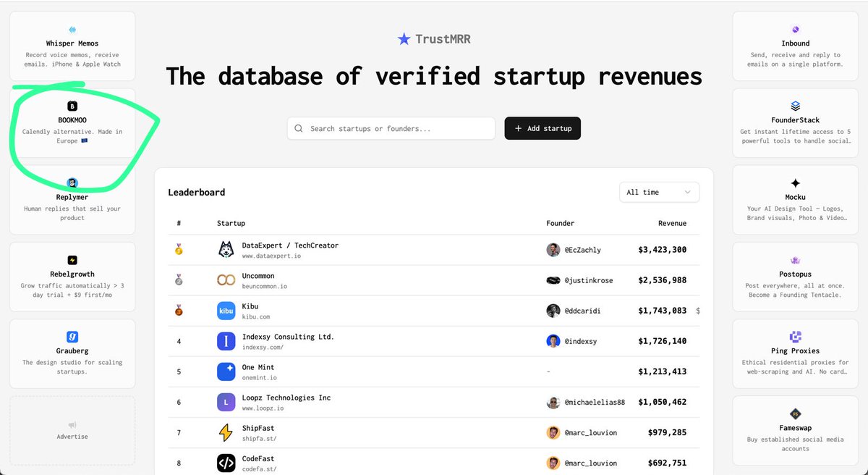Viewport: 868px width, 475px height.
Task: Click the gold medal rank icon
Action: [179, 250]
